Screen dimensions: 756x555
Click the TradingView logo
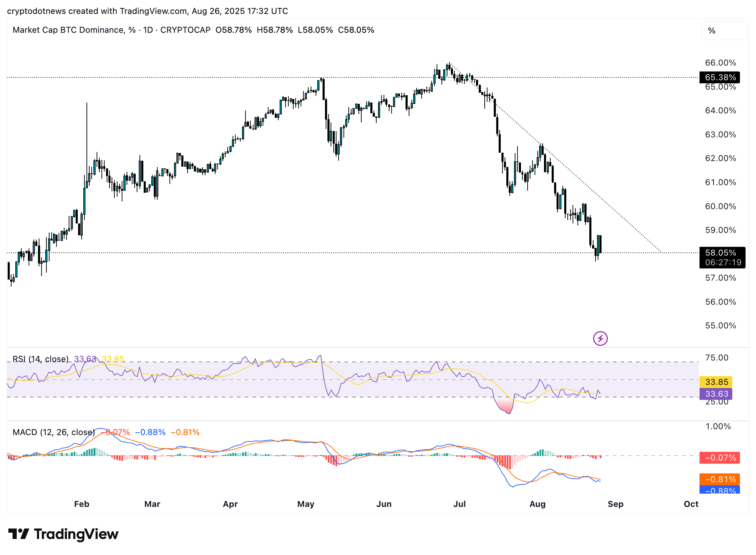pyautogui.click(x=63, y=534)
